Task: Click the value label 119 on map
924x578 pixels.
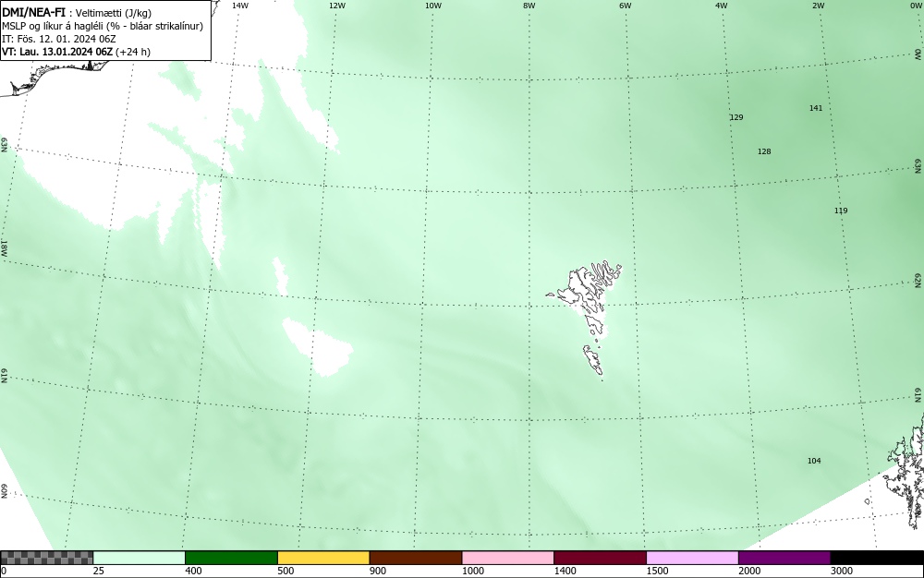Action: point(841,211)
